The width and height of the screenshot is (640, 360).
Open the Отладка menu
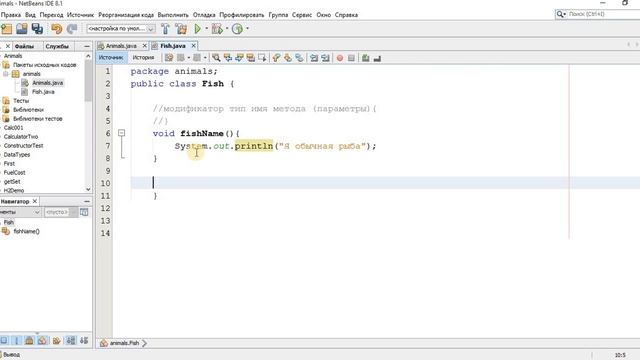point(204,15)
